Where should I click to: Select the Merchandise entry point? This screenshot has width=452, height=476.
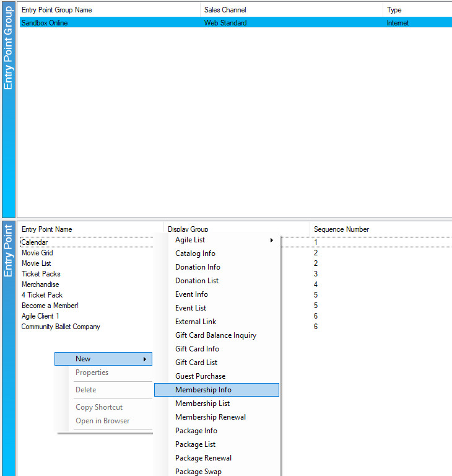pos(40,284)
